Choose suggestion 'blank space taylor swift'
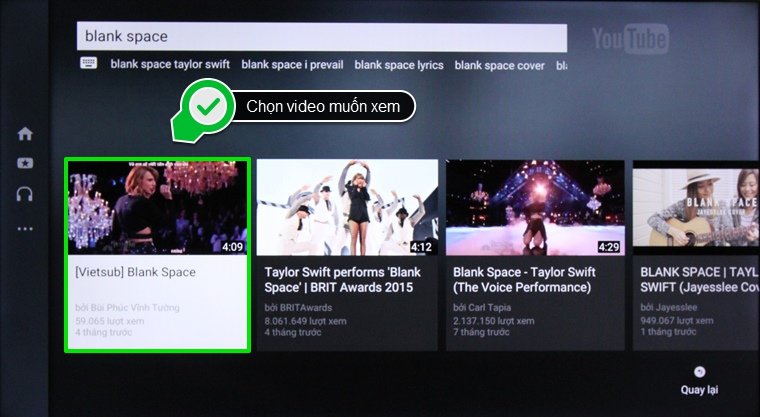Viewport: 760px width, 417px height. (x=170, y=65)
